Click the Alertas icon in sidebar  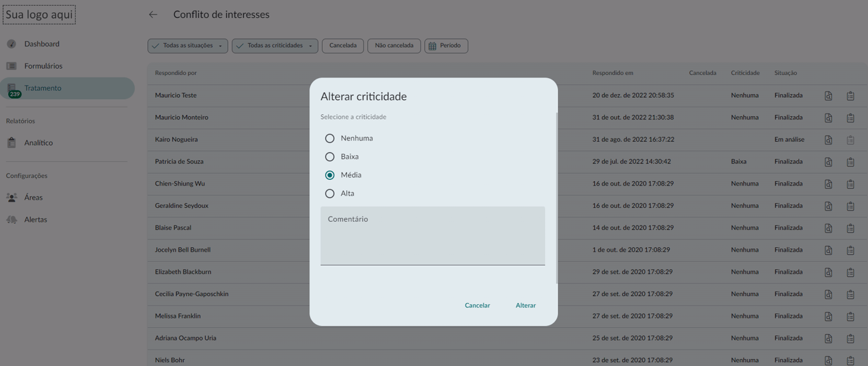tap(11, 220)
